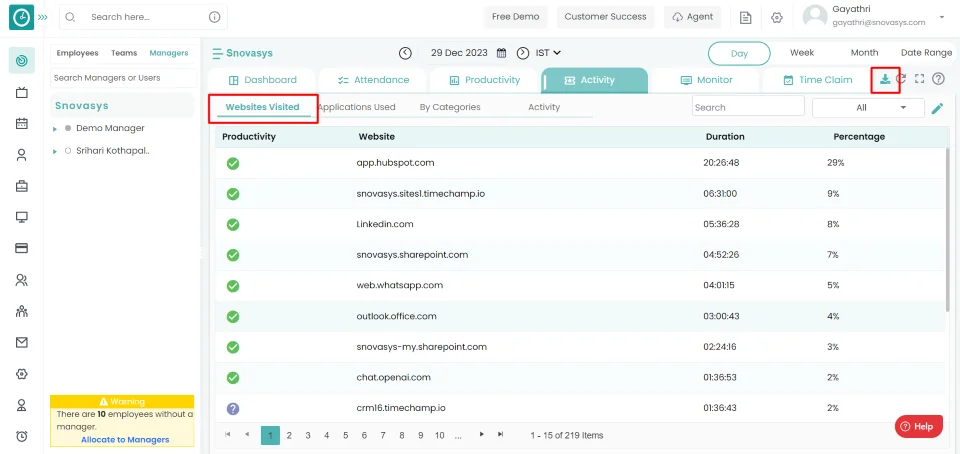Viewport: 960px width, 454px height.
Task: Select the Day view toggle
Action: pos(739,53)
